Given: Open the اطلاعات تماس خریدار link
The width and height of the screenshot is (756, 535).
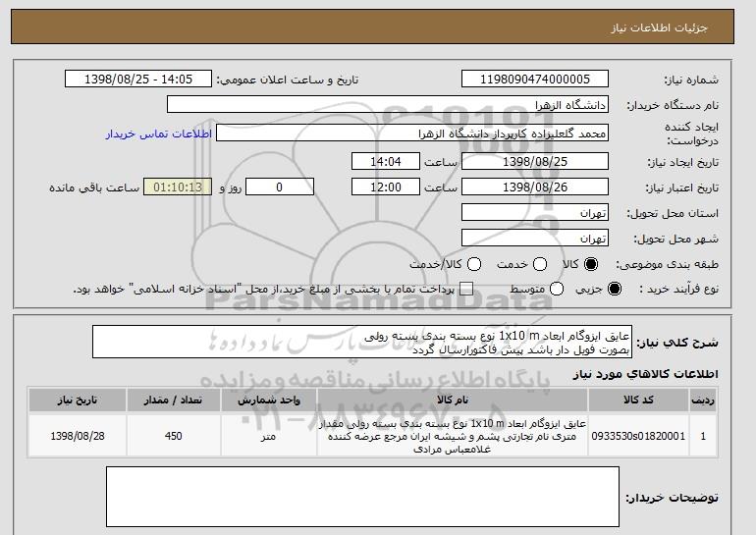Looking at the screenshot, I should tap(159, 134).
